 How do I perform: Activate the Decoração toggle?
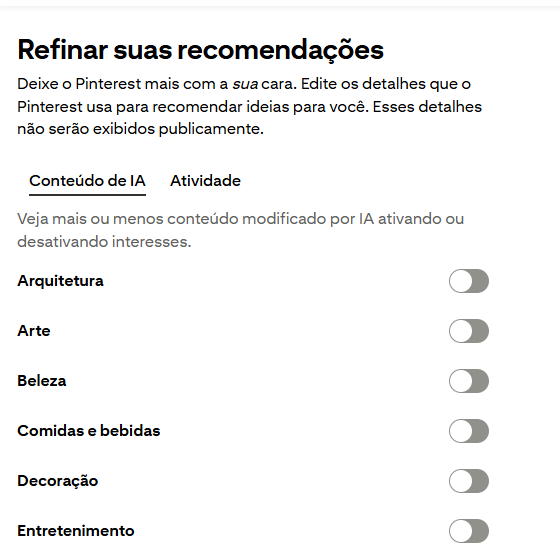click(x=469, y=481)
